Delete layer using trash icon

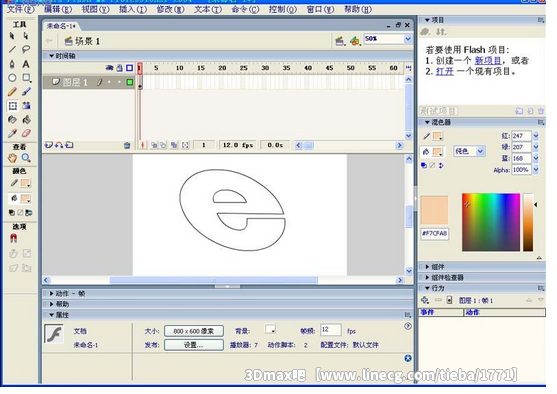[x=127, y=145]
